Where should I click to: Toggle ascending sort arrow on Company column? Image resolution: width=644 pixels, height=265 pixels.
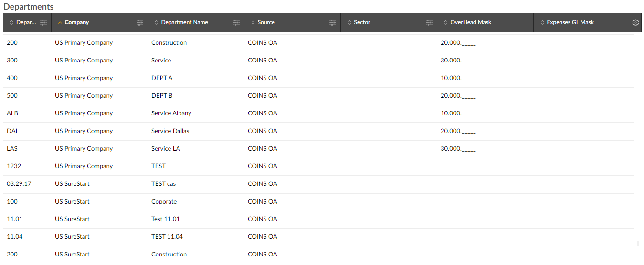(x=60, y=22)
